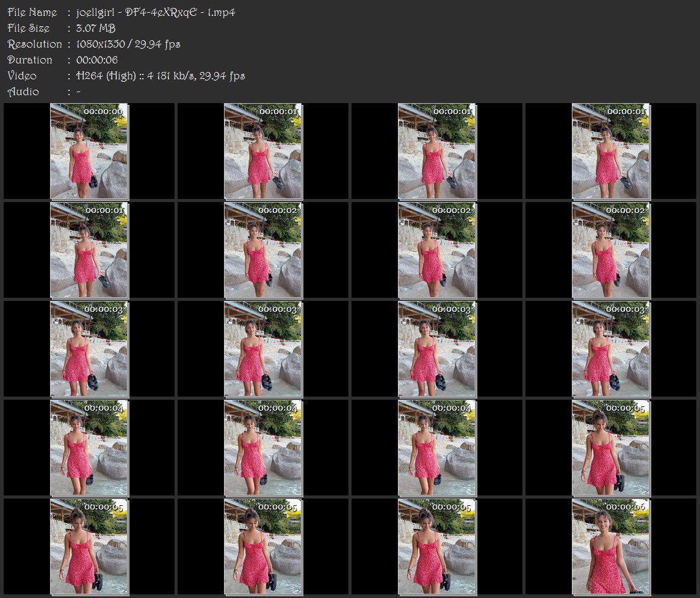
Task: Pick the second thumbnail stamped 00:00:04
Action: click(263, 448)
